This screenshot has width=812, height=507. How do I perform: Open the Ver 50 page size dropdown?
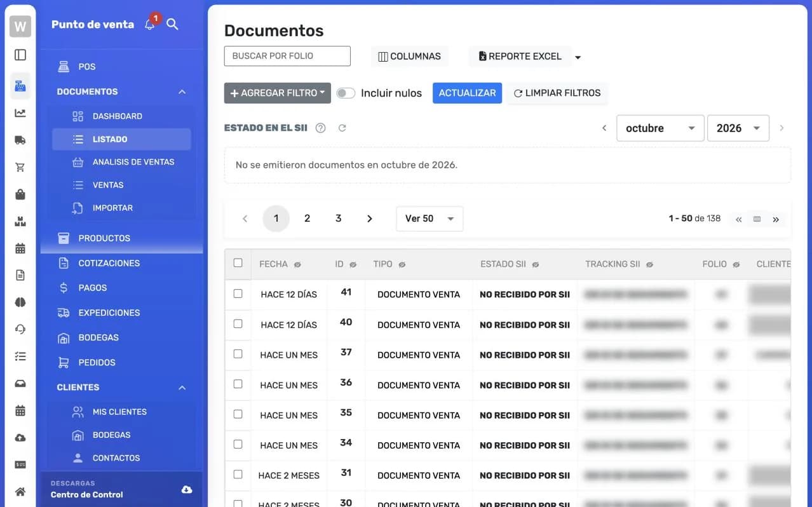430,219
